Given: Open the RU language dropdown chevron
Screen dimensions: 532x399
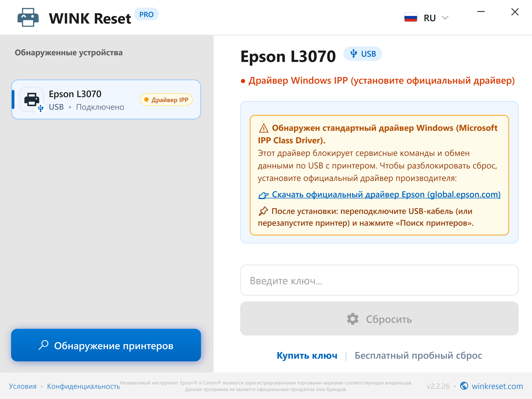Looking at the screenshot, I should pyautogui.click(x=445, y=18).
